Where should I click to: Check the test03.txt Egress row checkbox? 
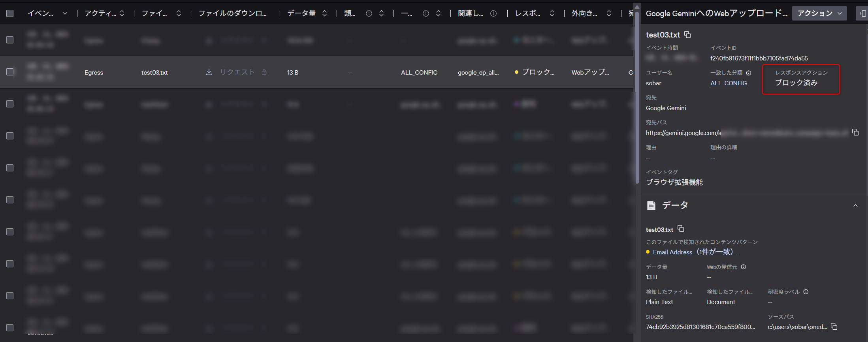[x=10, y=72]
